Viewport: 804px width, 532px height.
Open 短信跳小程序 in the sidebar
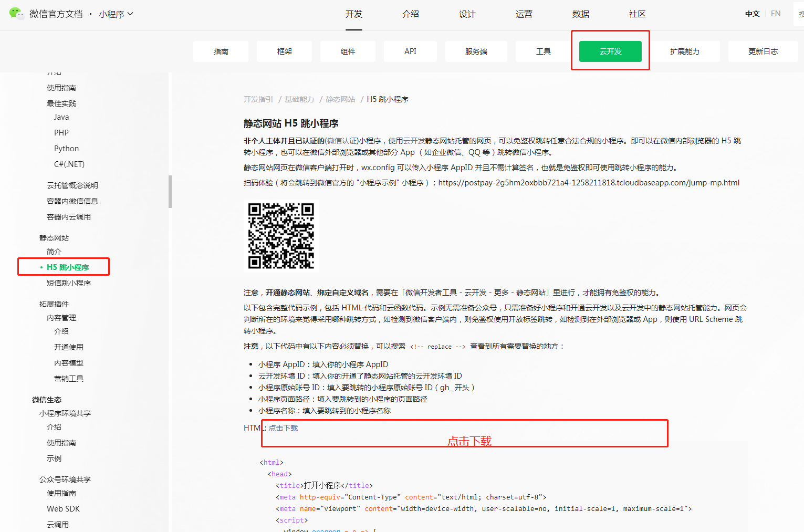(69, 283)
